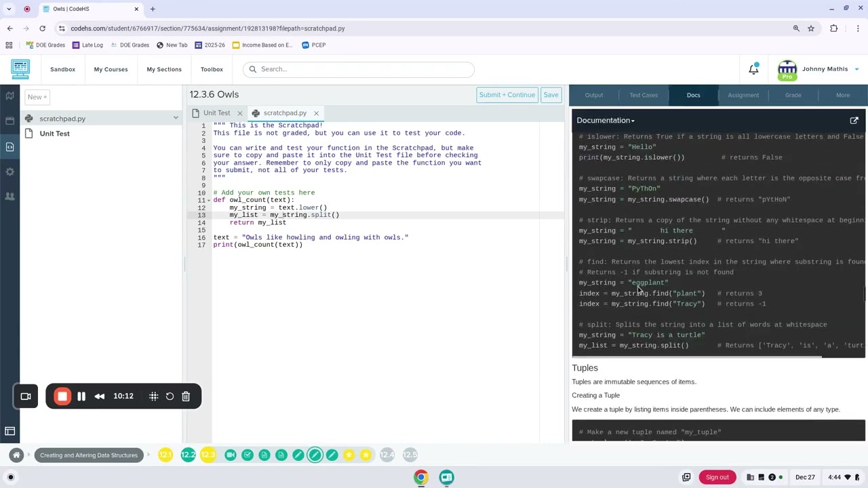Open the Grade tab

793,96
